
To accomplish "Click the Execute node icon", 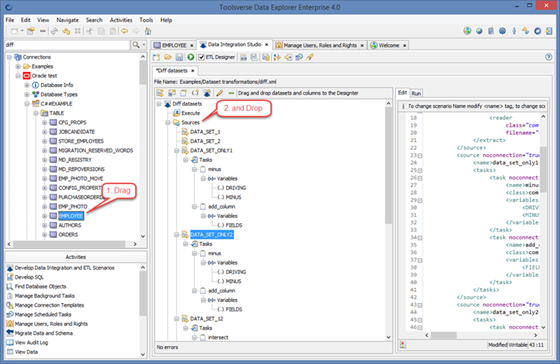I will coord(176,113).
